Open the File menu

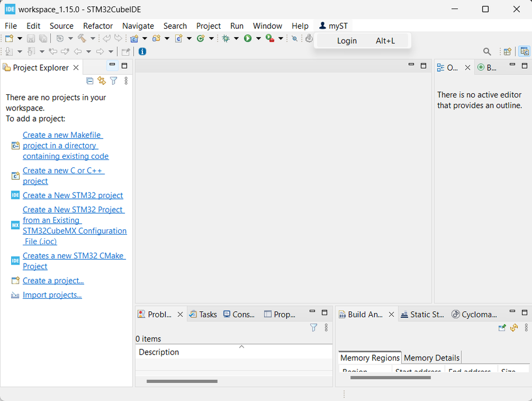11,26
